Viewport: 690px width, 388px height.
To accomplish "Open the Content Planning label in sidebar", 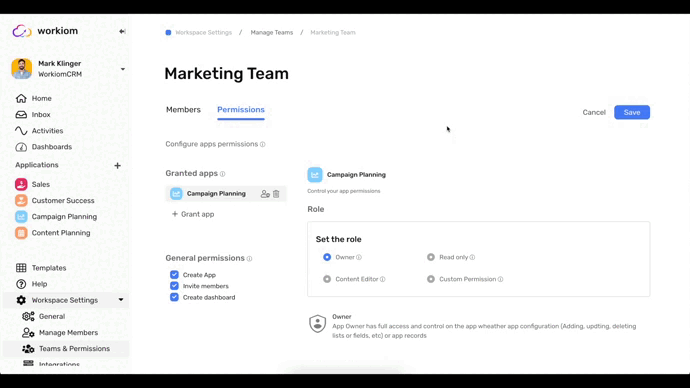I will (61, 233).
